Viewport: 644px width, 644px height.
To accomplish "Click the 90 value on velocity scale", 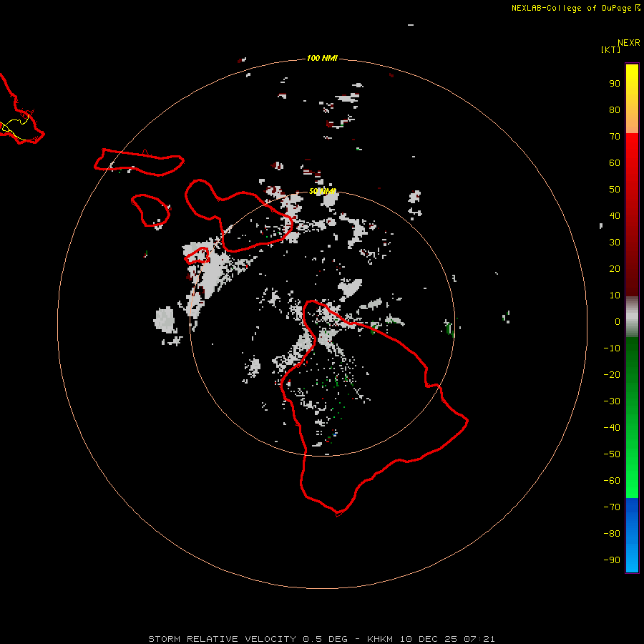I will point(615,84).
